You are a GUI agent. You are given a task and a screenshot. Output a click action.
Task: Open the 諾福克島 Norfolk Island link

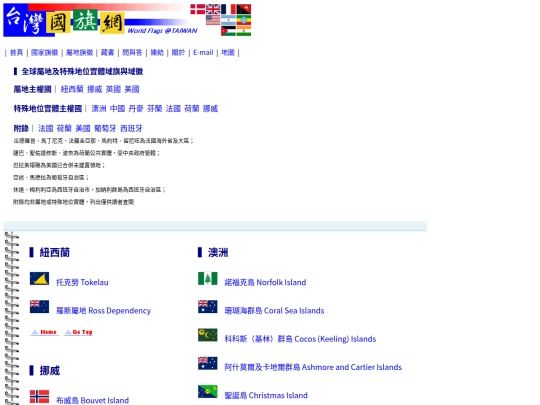point(266,282)
